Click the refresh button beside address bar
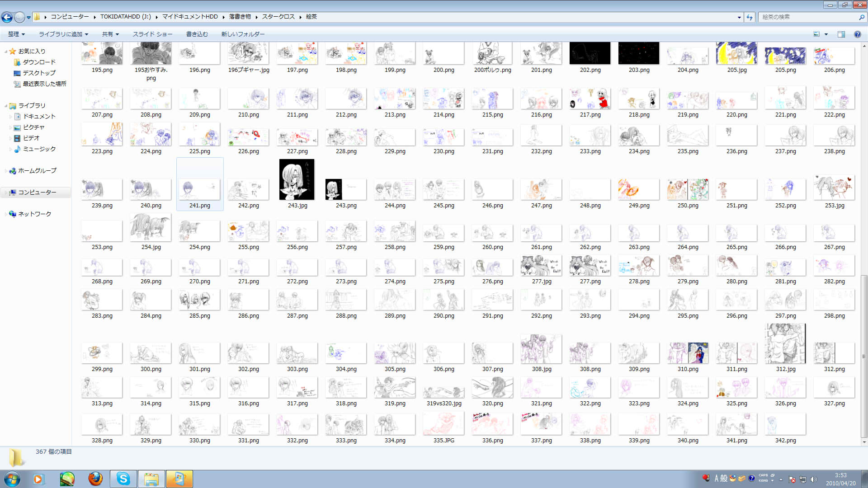Image resolution: width=868 pixels, height=488 pixels. (750, 17)
